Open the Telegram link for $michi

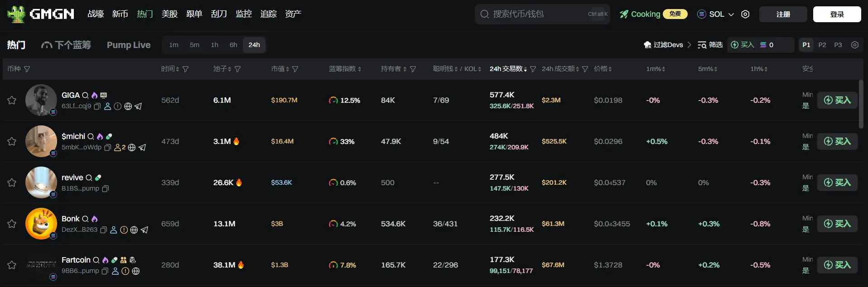click(x=142, y=148)
